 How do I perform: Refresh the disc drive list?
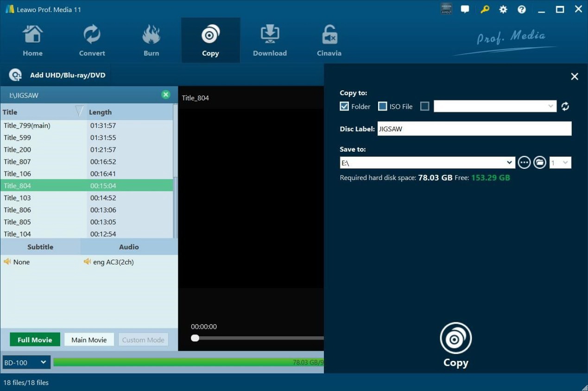pos(565,106)
